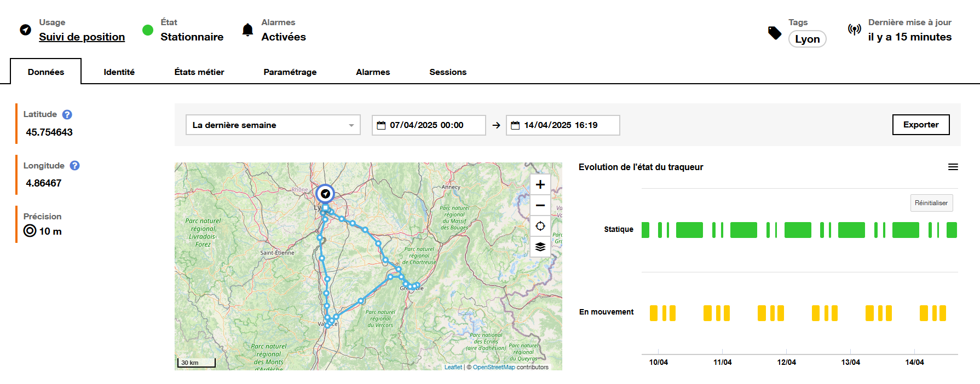Switch to the Identité tab
Image resolution: width=980 pixels, height=384 pixels.
coord(119,72)
